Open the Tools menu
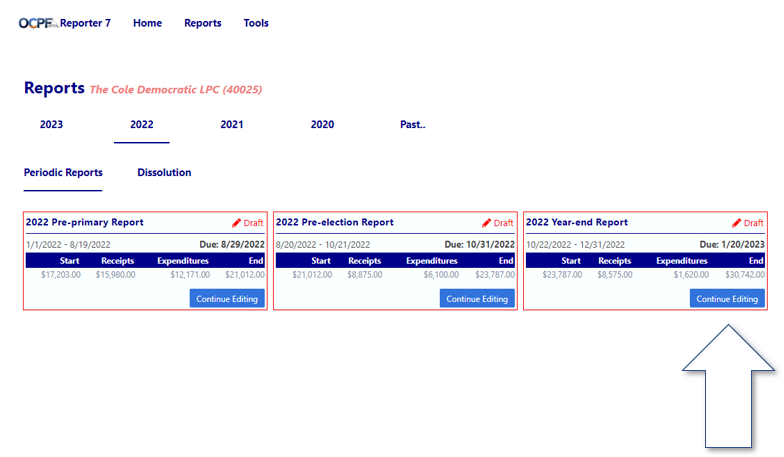 [256, 23]
